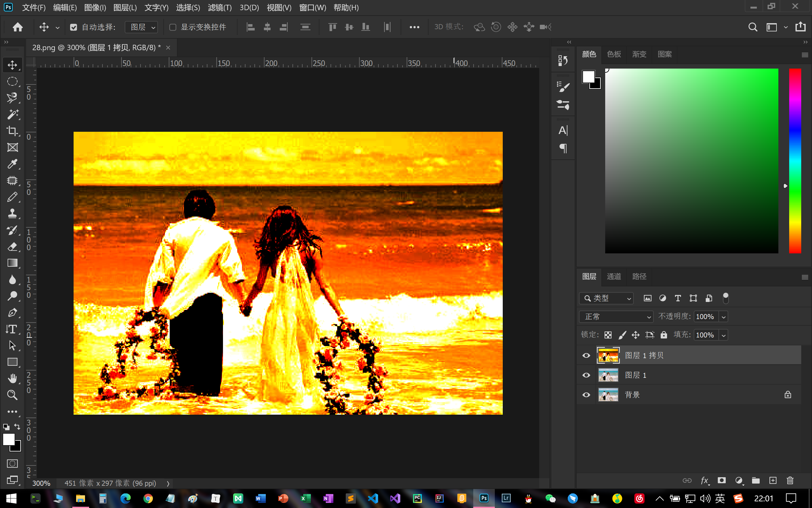Open the Opacity (不透明度) dropdown arrow
The height and width of the screenshot is (508, 812).
point(724,317)
